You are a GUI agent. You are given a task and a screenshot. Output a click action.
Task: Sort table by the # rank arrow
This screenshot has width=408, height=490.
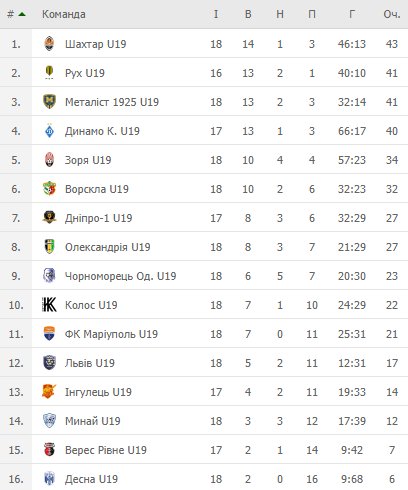coord(22,14)
